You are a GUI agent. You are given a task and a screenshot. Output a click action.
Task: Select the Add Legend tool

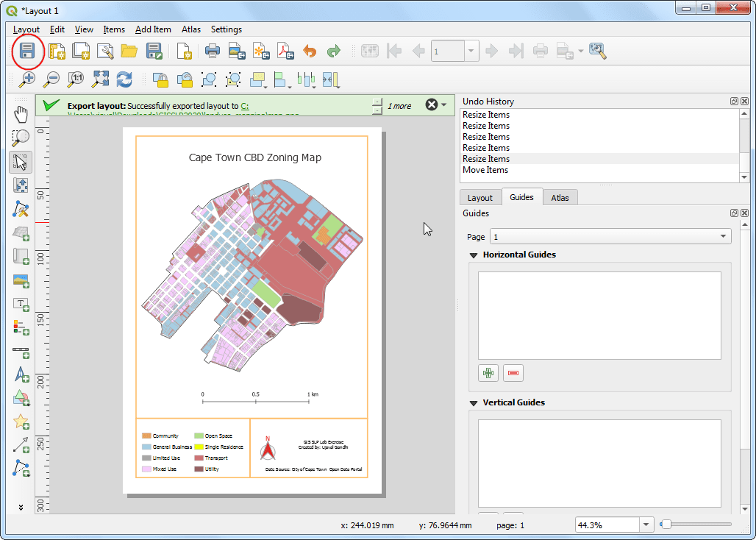click(21, 327)
